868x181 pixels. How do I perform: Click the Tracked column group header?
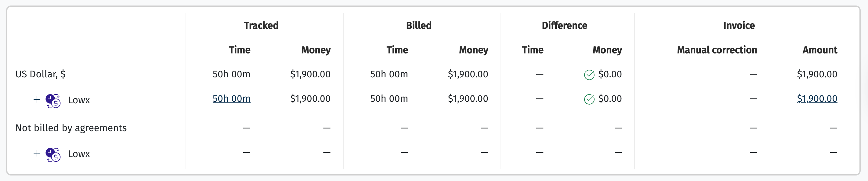point(261,25)
